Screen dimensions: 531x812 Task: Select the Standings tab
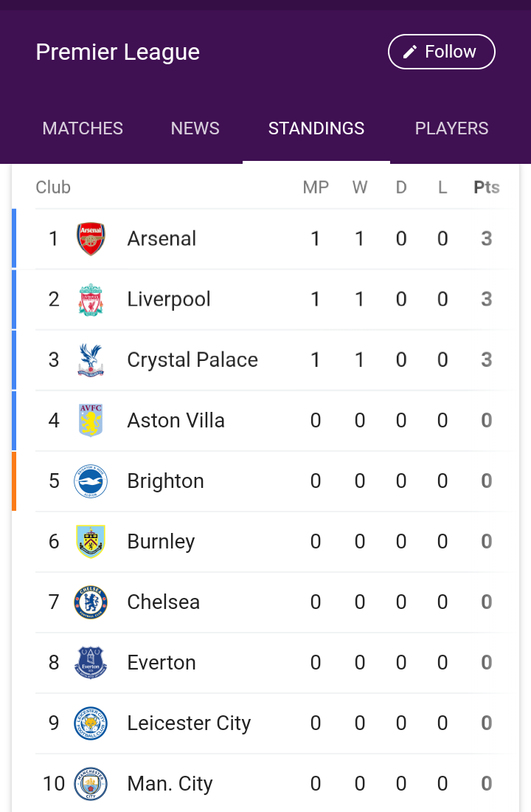[316, 128]
